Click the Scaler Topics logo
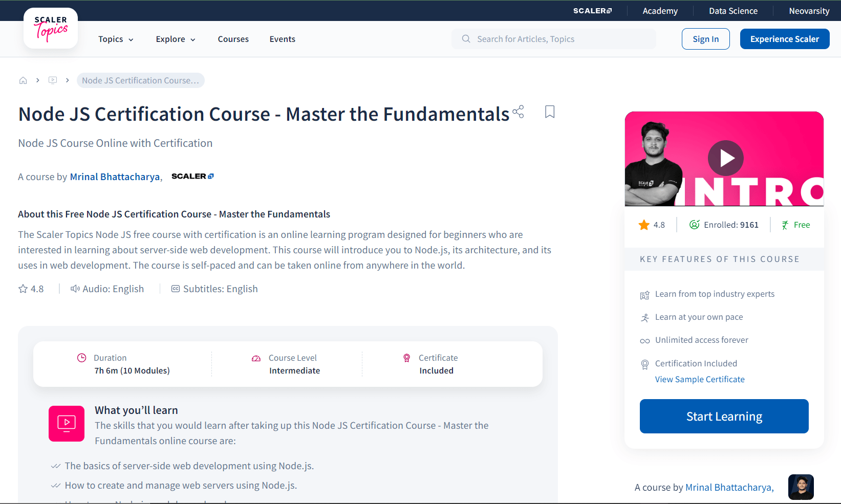841x504 pixels. [51, 29]
